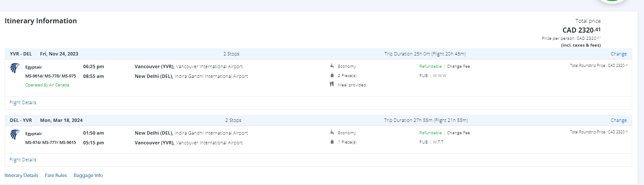Expand Flight Details for the DEL-YVR flight
The width and height of the screenshot is (644, 185).
(x=23, y=160)
